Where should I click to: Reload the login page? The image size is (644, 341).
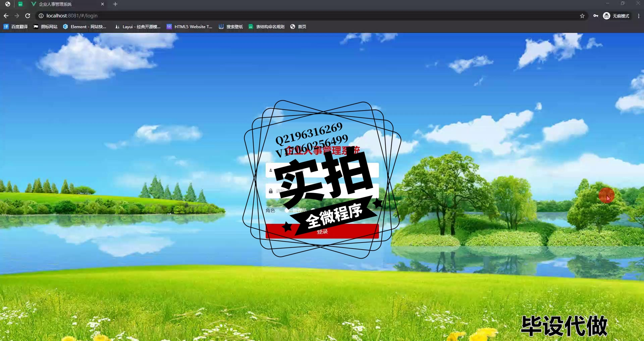28,16
